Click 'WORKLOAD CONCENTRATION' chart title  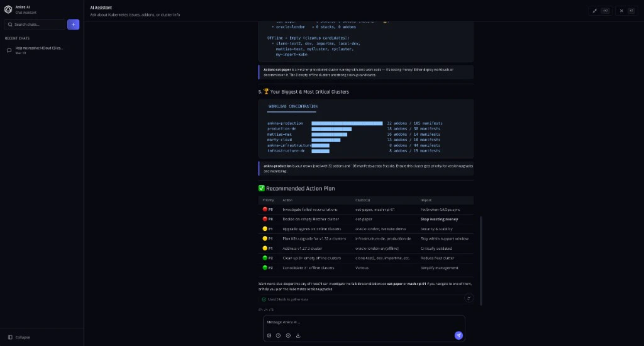pos(293,106)
